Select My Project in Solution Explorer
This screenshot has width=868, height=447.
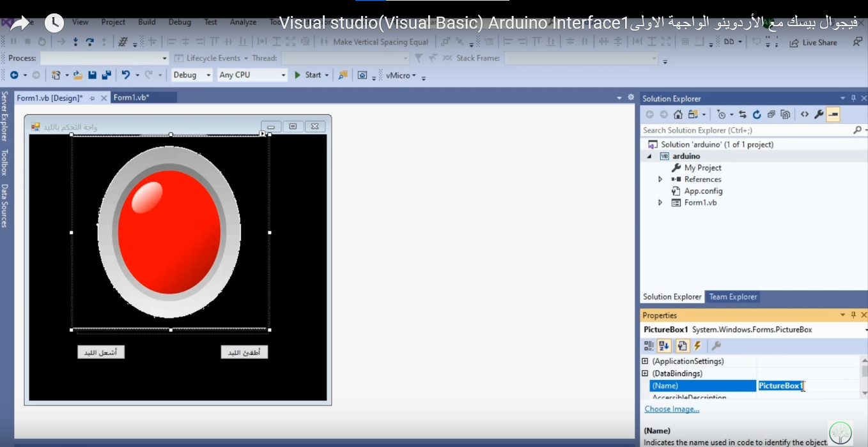(x=702, y=168)
